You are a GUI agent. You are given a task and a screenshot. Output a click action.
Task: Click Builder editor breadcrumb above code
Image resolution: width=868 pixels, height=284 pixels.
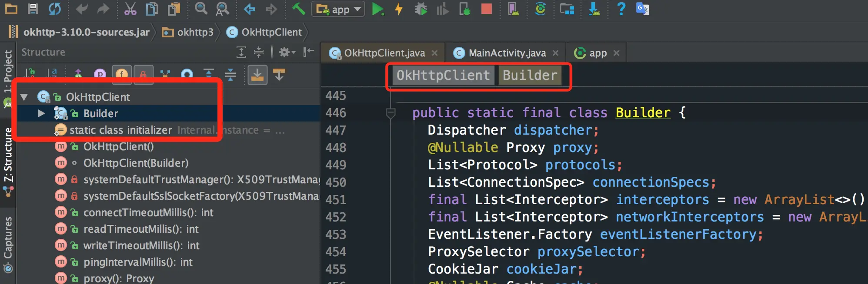[x=530, y=75]
